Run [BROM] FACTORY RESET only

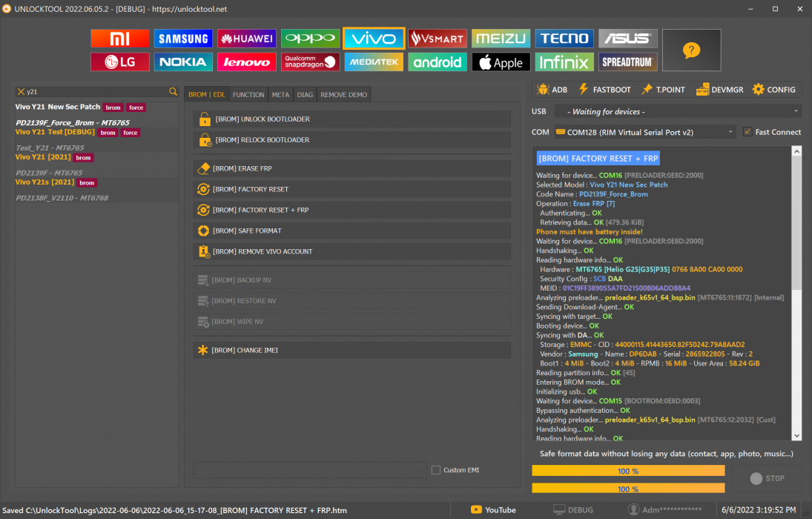[x=352, y=189]
